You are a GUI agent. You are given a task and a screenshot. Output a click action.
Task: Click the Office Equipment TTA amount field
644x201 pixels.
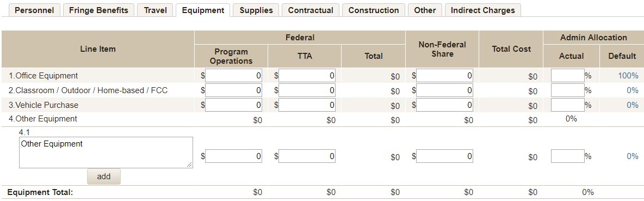coord(307,76)
